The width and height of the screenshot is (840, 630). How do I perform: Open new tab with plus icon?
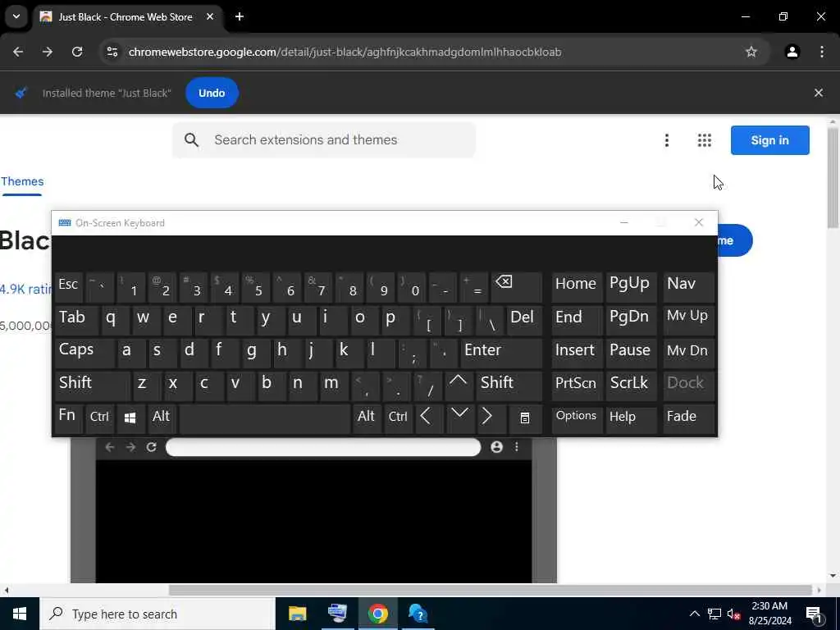point(240,16)
